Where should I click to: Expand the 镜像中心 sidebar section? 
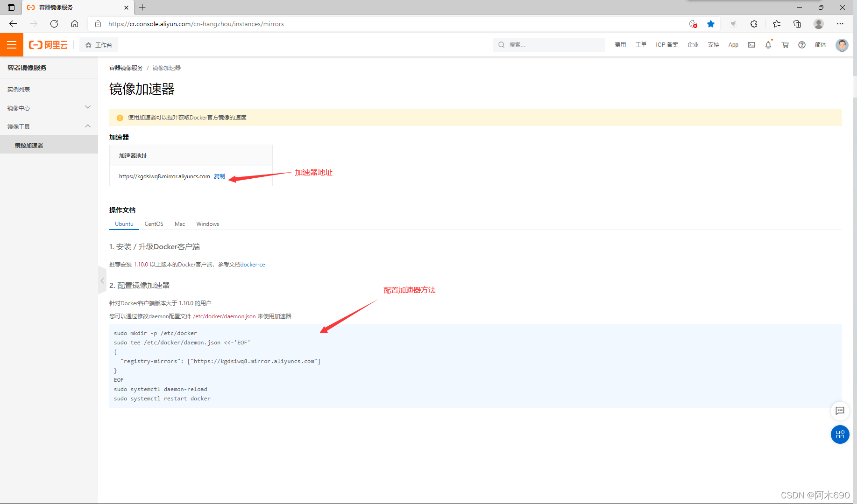point(49,108)
